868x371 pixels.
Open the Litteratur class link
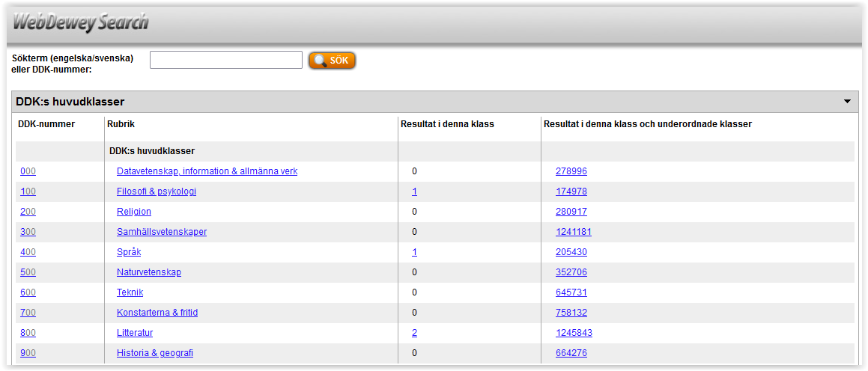pyautogui.click(x=135, y=333)
